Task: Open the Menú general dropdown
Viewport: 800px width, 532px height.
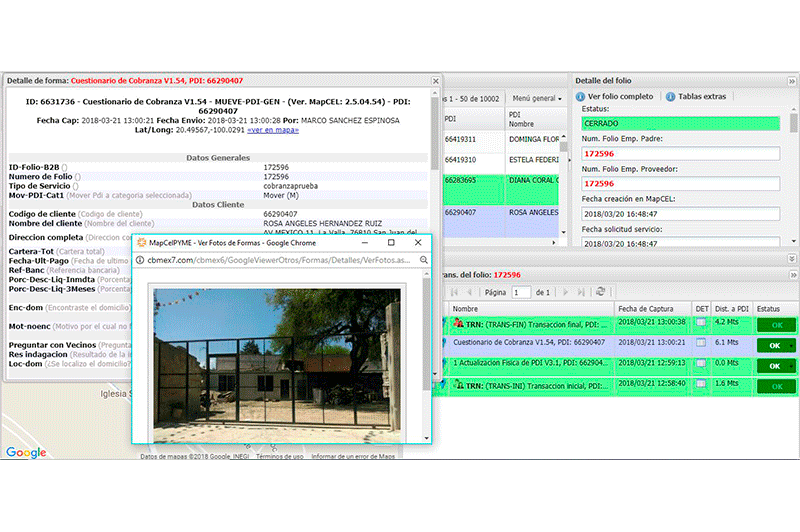Action: (x=536, y=98)
